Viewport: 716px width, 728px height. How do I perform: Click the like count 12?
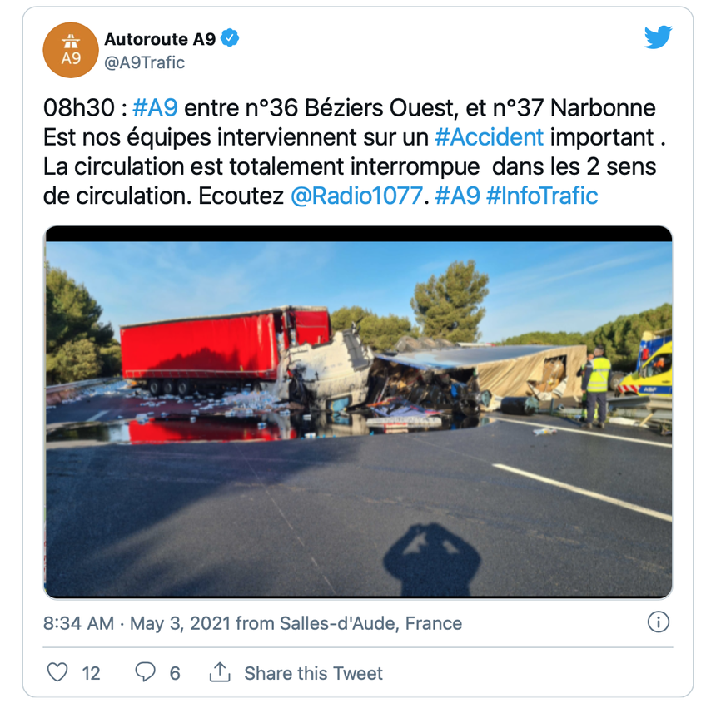tap(91, 673)
